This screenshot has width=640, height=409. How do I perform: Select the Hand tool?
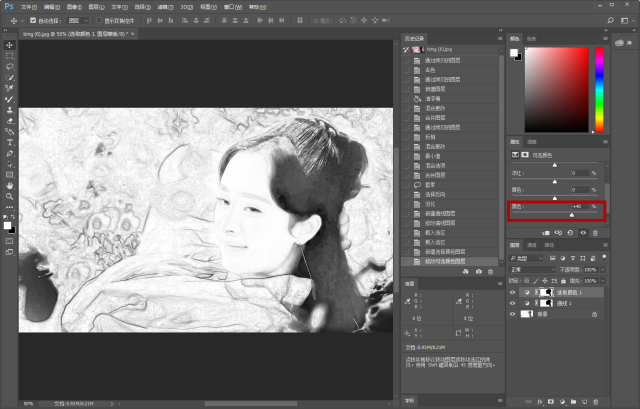click(x=9, y=186)
